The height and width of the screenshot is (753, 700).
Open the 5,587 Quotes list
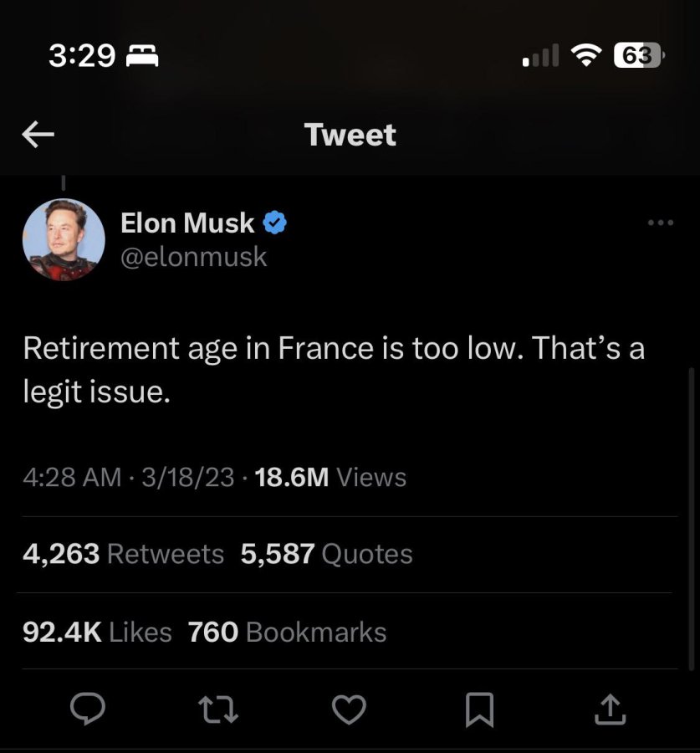click(326, 554)
